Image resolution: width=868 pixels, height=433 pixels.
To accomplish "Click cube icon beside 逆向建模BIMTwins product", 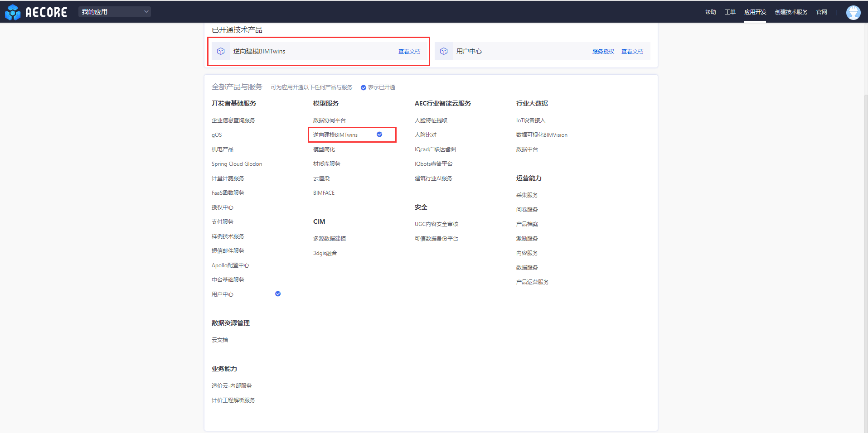I will click(221, 51).
